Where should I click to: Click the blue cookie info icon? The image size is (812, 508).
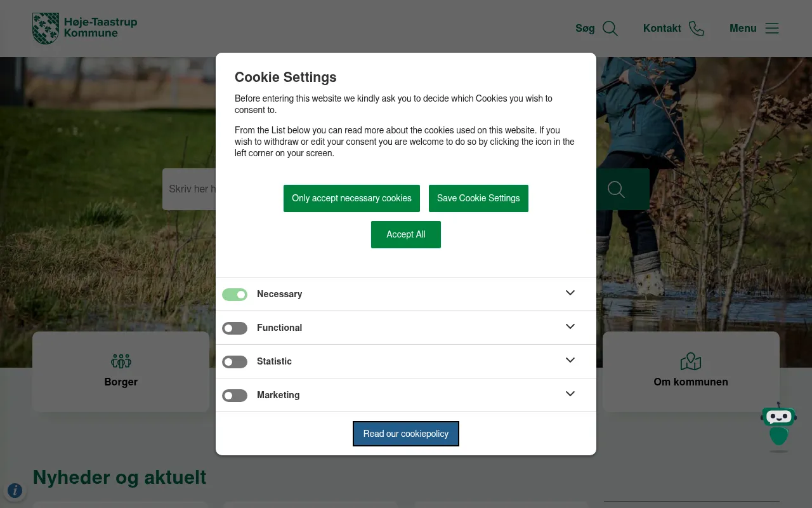[x=15, y=490]
